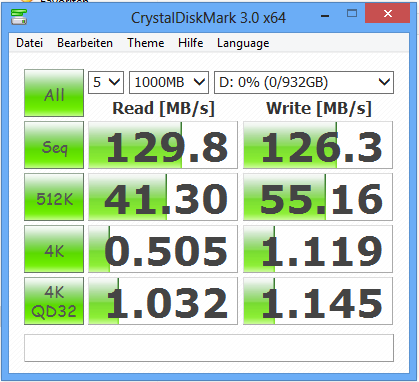The height and width of the screenshot is (382, 419).
Task: Select the 512K write result 55.16
Action: [x=318, y=197]
